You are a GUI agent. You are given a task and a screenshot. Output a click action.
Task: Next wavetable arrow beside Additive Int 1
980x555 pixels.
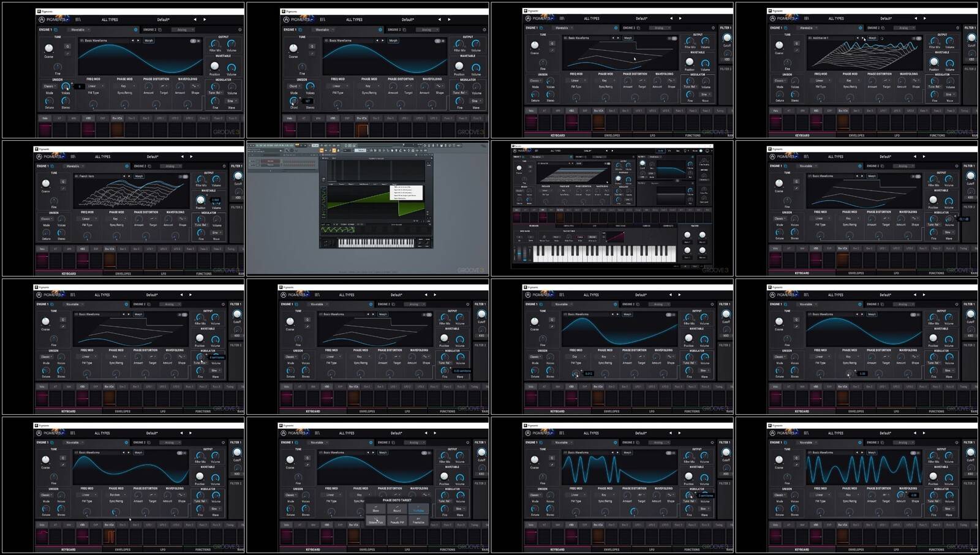(862, 38)
